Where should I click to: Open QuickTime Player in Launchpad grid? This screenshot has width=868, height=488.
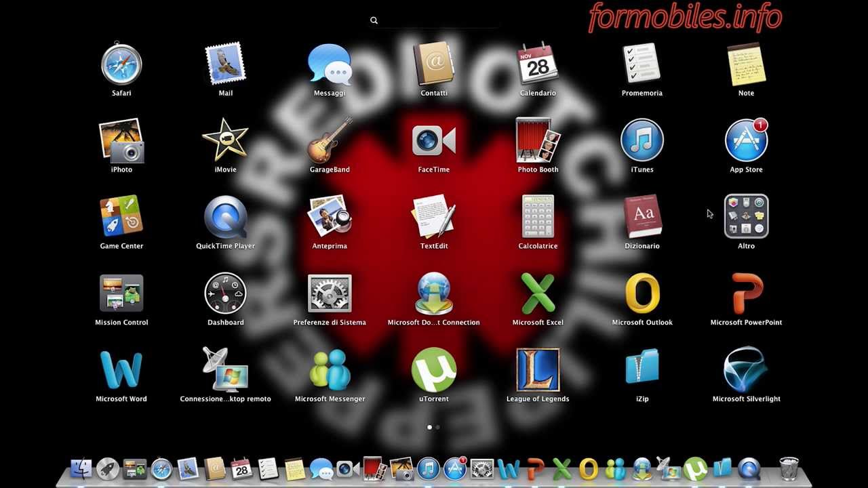point(225,217)
